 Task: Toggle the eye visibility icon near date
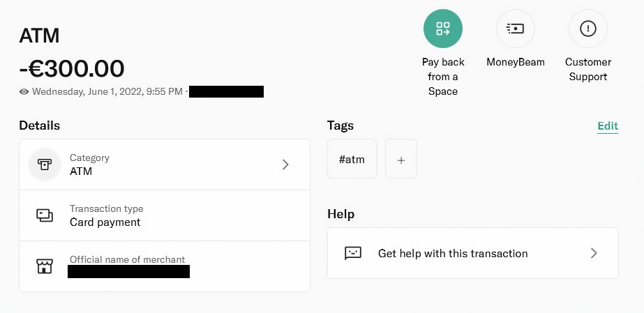tap(24, 91)
